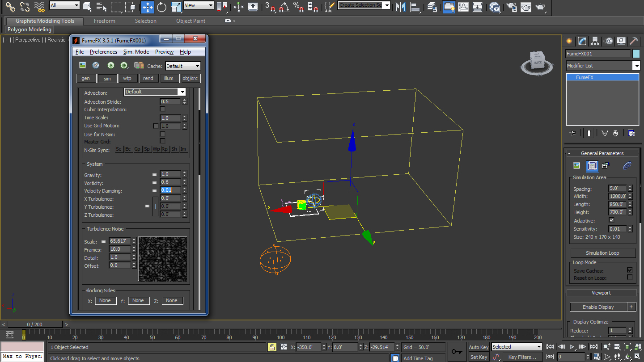
Task: Start FumeFX simulation with play icon
Action: point(110,65)
